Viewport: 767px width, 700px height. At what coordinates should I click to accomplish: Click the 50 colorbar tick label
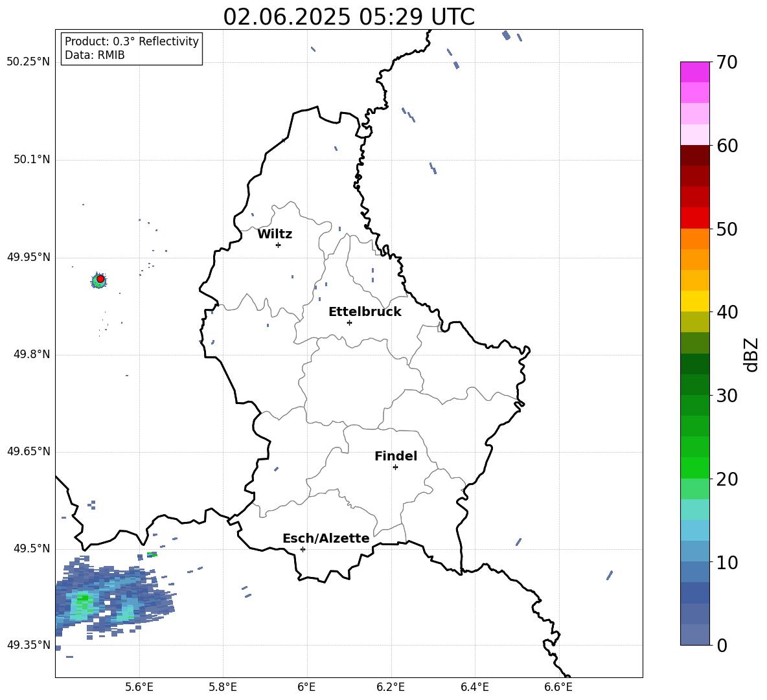click(x=727, y=229)
